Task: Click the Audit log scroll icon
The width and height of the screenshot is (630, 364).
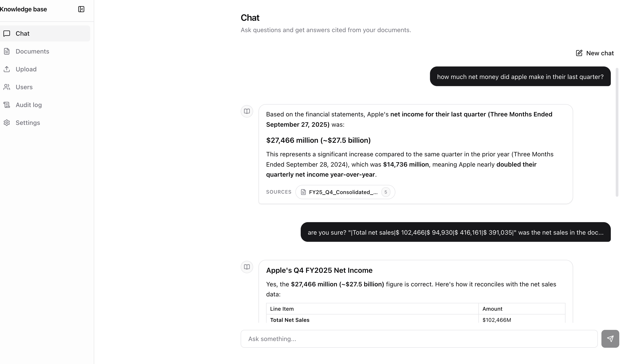Action: pyautogui.click(x=7, y=105)
